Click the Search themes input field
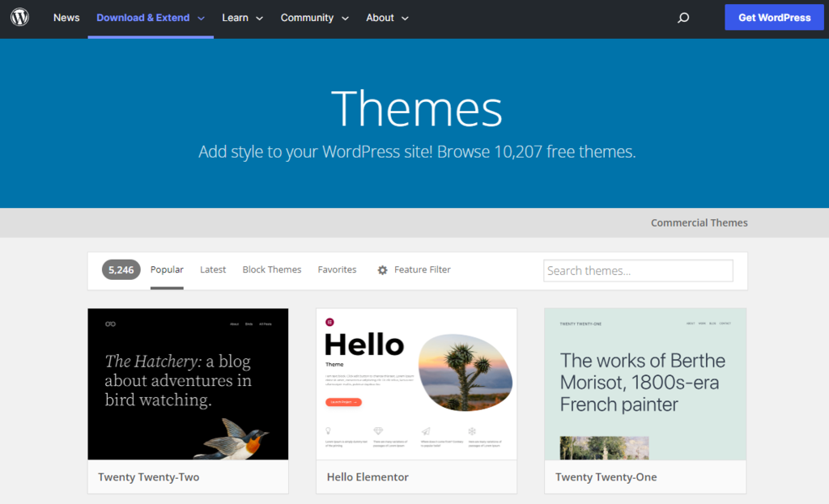 click(x=637, y=270)
